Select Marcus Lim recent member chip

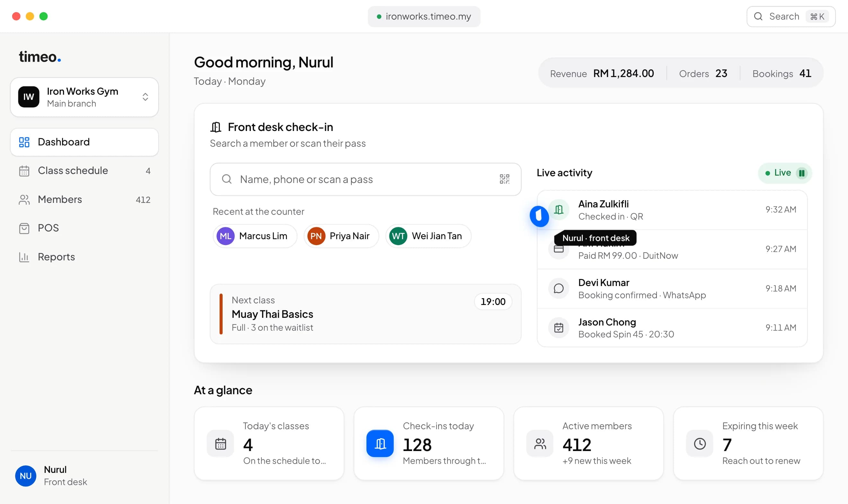tap(255, 236)
